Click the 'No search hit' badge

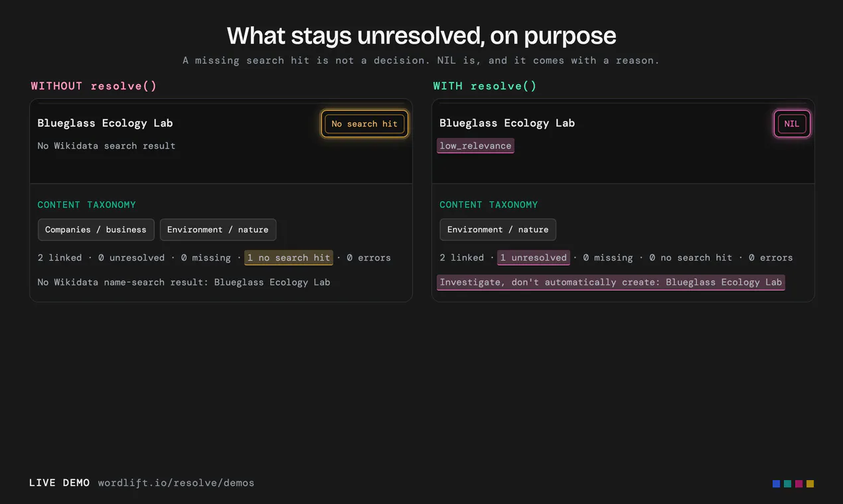tap(364, 124)
